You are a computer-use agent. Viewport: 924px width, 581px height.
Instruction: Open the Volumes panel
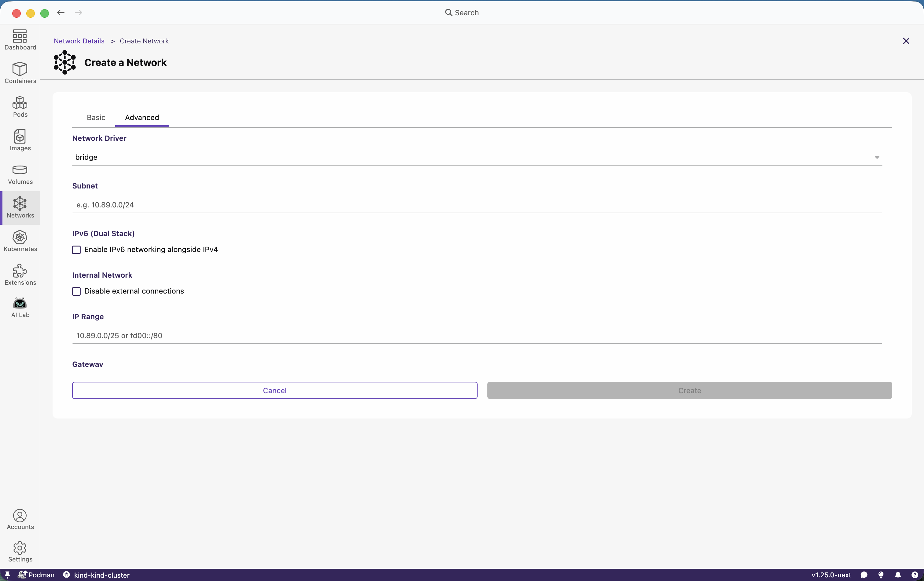[x=20, y=174]
